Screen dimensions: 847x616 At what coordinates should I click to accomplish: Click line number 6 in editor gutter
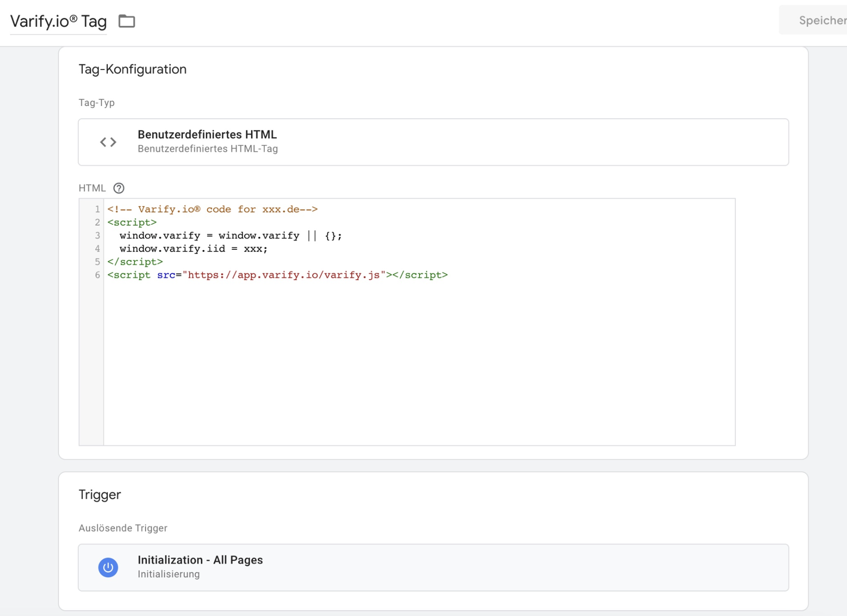pos(97,275)
